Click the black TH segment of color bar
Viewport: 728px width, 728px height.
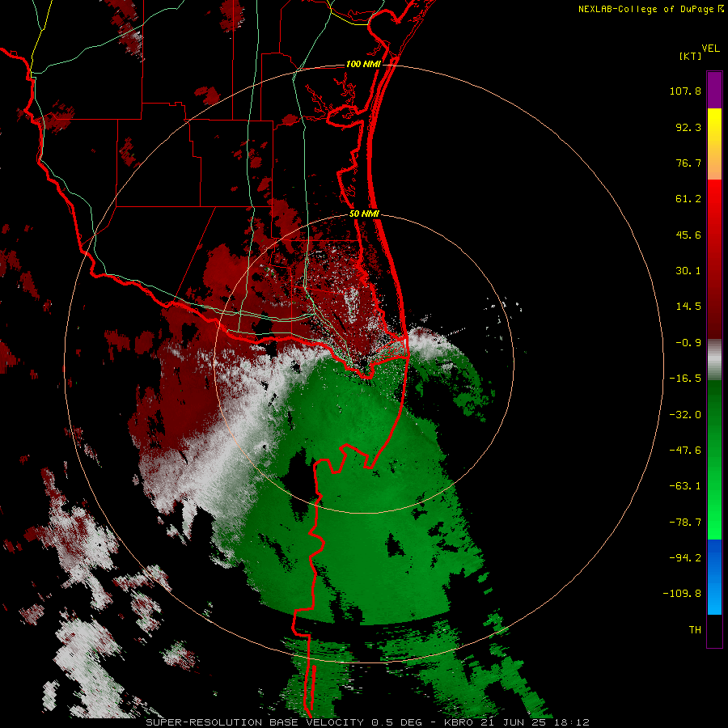pos(714,631)
